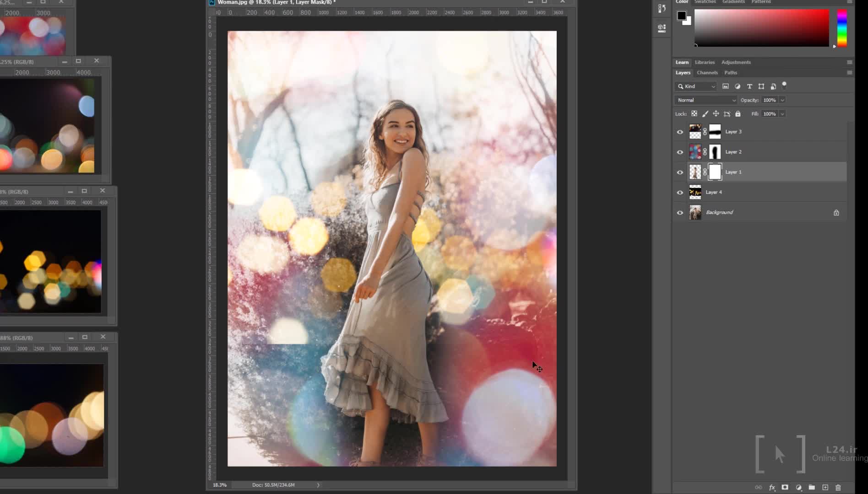This screenshot has width=868, height=494.
Task: Expand the Opacity slider dropdown arrow
Action: pos(782,100)
